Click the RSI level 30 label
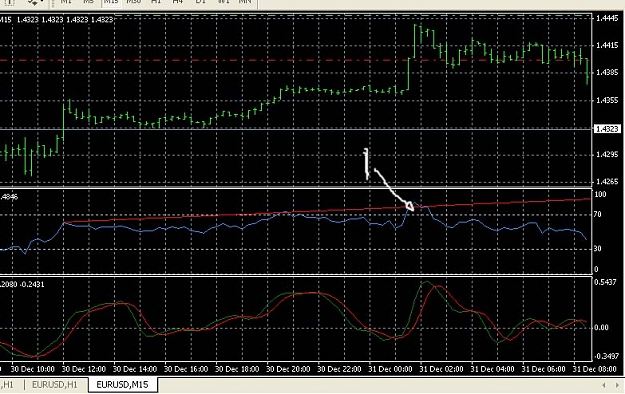Viewport: 625px width, 394px height. (597, 248)
